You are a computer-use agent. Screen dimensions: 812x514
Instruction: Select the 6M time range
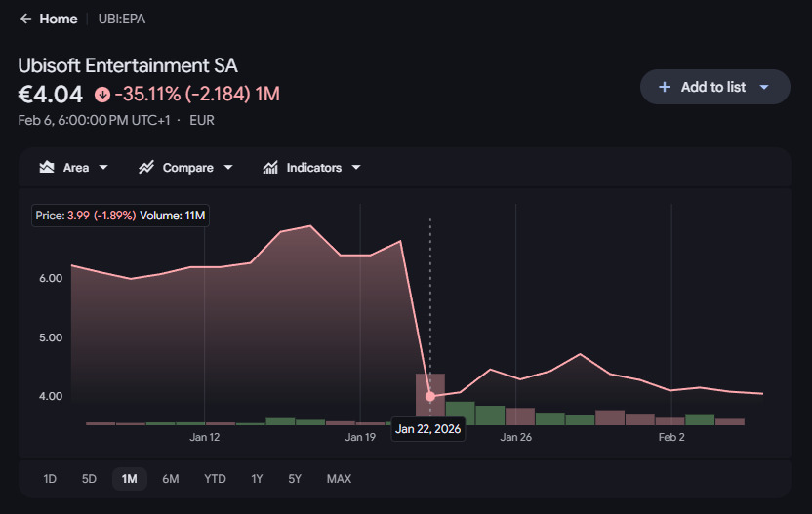point(171,479)
